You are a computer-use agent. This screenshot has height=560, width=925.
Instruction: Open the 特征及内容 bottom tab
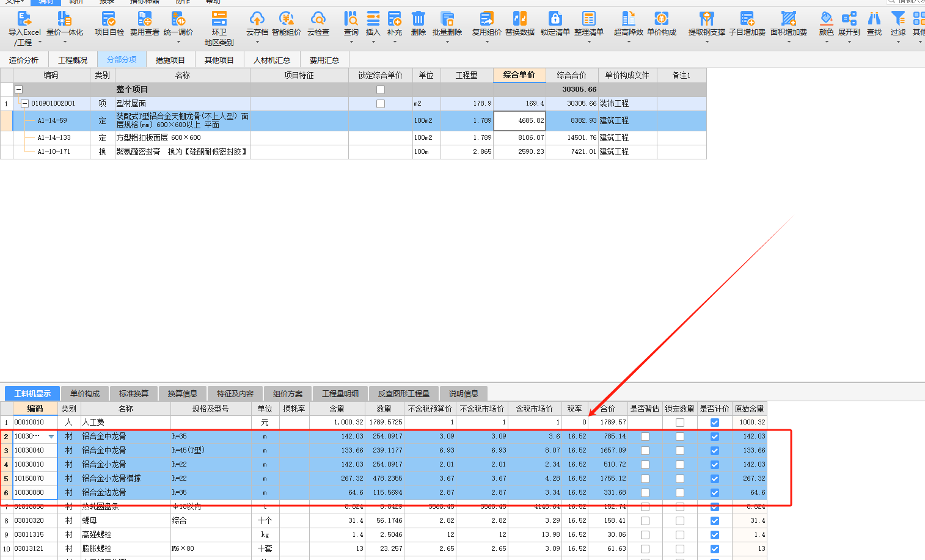[x=235, y=394]
